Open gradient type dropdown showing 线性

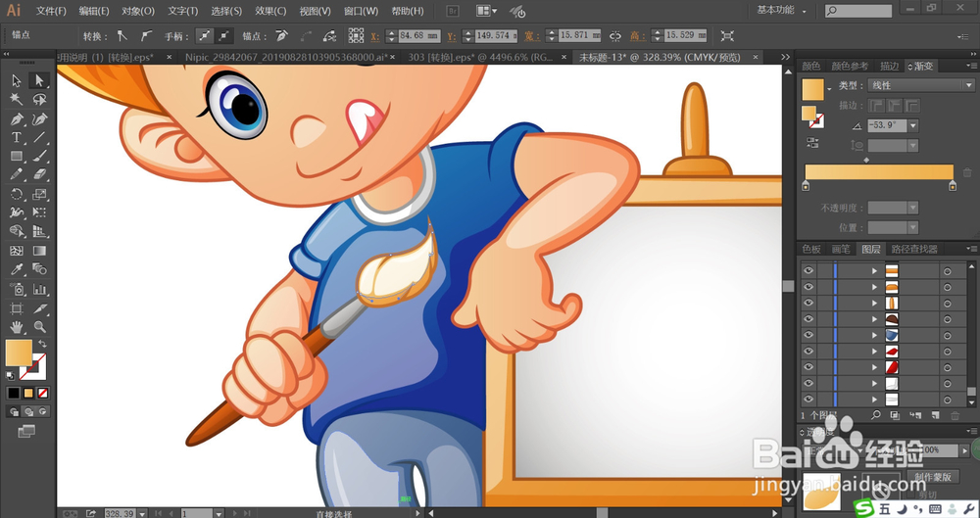point(921,85)
